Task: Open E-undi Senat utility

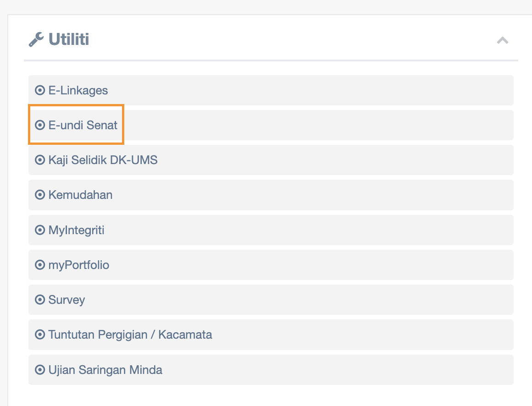Action: 83,125
